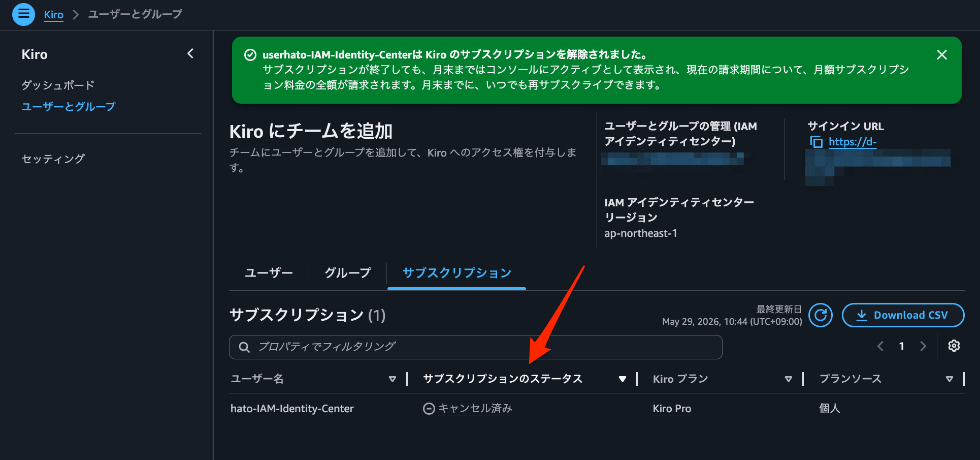Click the Kiro sidebar title
Screen dimensions: 980x460
pyautogui.click(x=35, y=54)
